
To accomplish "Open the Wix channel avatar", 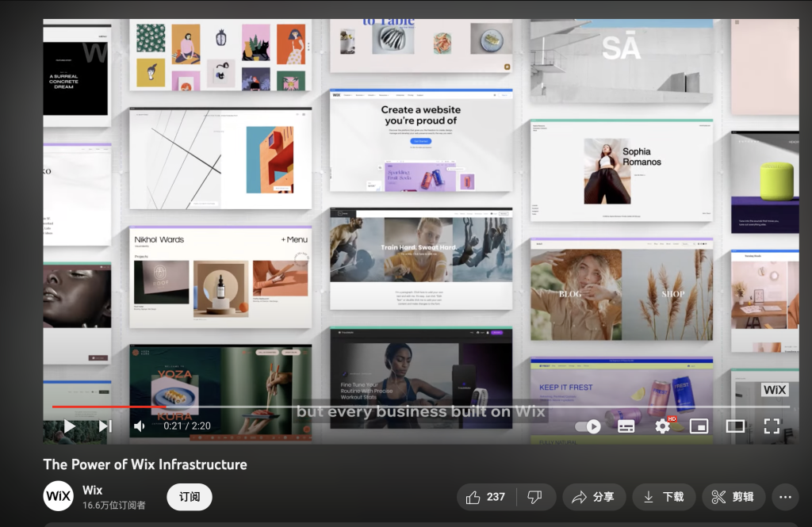I will coord(58,496).
